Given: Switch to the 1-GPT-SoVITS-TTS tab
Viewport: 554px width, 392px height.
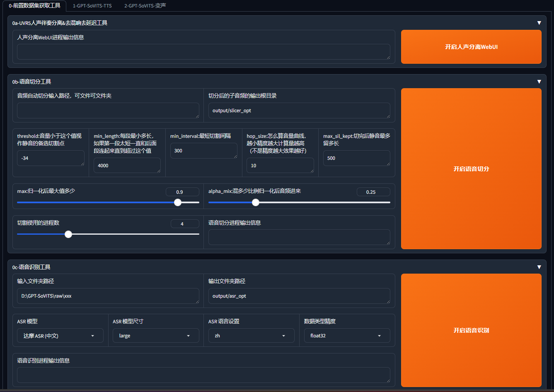Looking at the screenshot, I should click(92, 6).
